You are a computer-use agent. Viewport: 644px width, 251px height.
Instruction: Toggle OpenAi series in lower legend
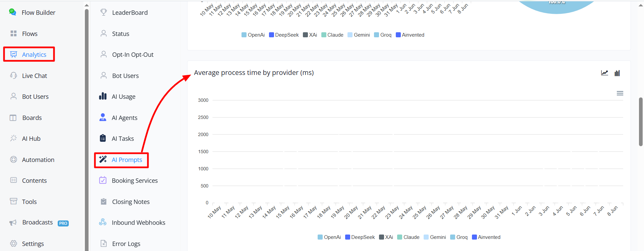point(329,237)
